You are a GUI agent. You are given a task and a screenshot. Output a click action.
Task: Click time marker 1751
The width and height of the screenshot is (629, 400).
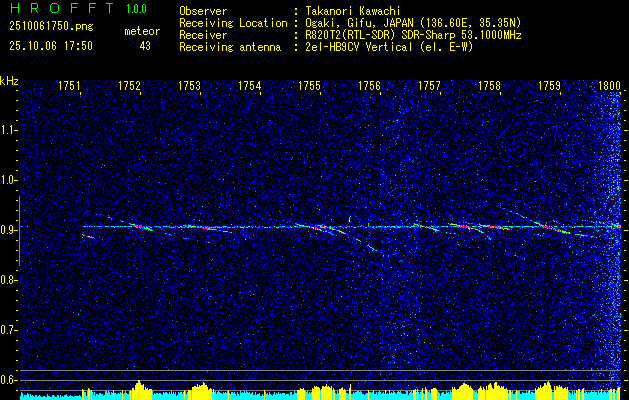[x=69, y=85]
